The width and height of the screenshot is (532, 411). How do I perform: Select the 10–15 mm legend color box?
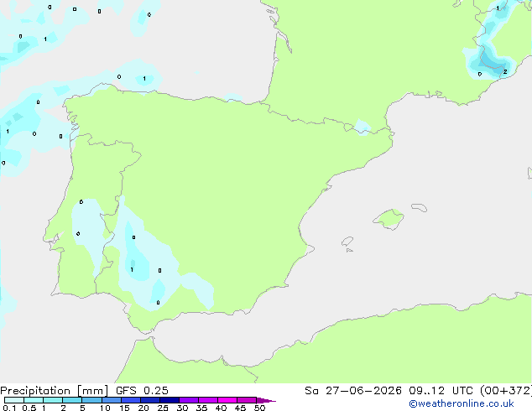tap(112, 400)
